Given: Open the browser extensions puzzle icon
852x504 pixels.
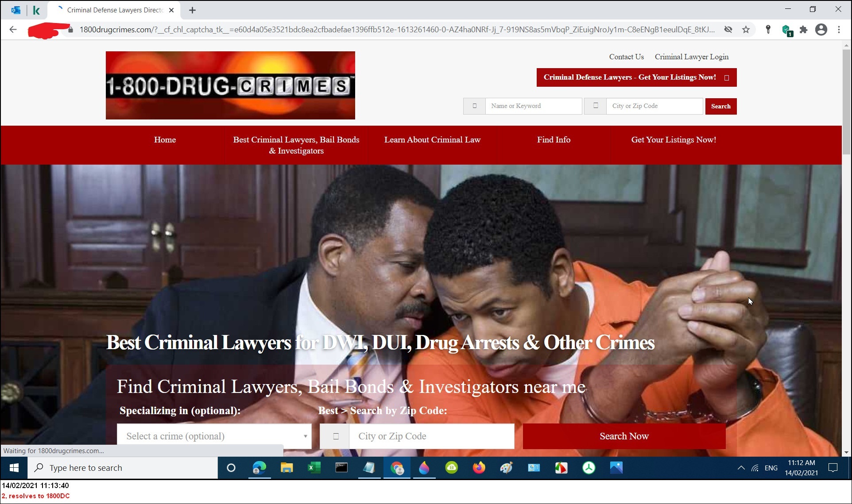Looking at the screenshot, I should (x=803, y=30).
